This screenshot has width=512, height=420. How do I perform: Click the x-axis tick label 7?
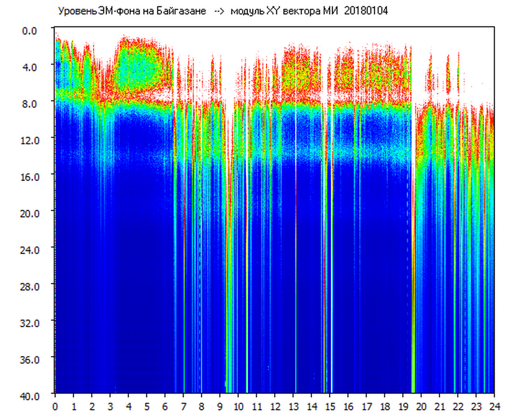point(184,406)
